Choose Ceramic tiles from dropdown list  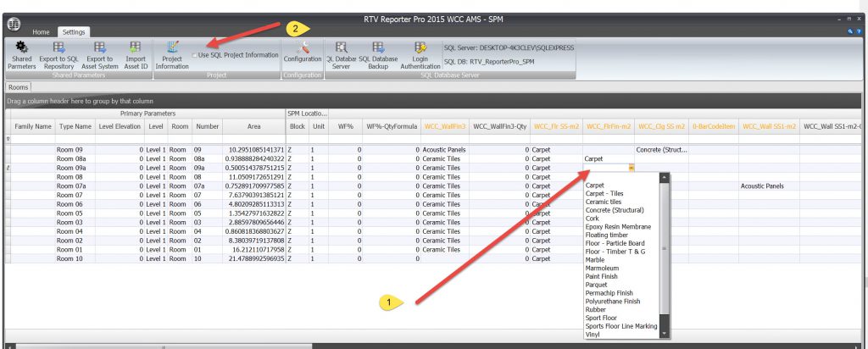tap(604, 202)
